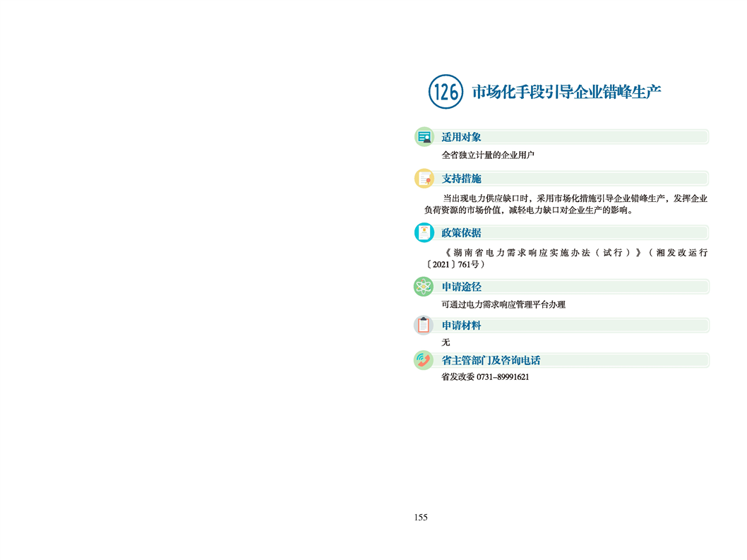The image size is (747, 560).
Task: Click the text 可通过电力需求响应管理平台办理
Action: [x=503, y=304]
